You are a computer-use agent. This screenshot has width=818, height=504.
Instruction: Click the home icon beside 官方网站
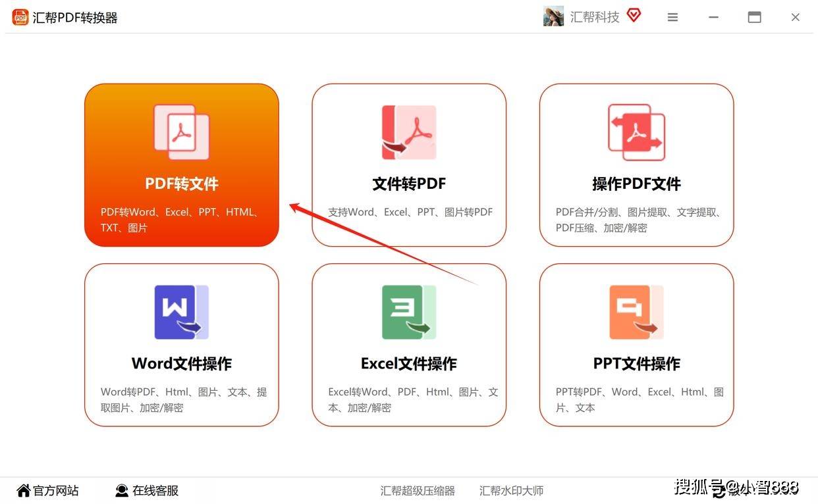(x=24, y=490)
